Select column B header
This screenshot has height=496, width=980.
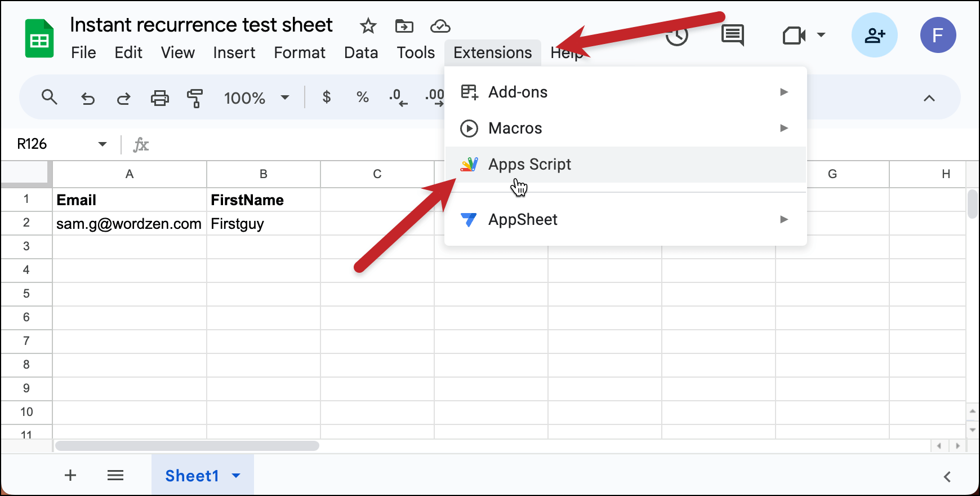pyautogui.click(x=264, y=174)
